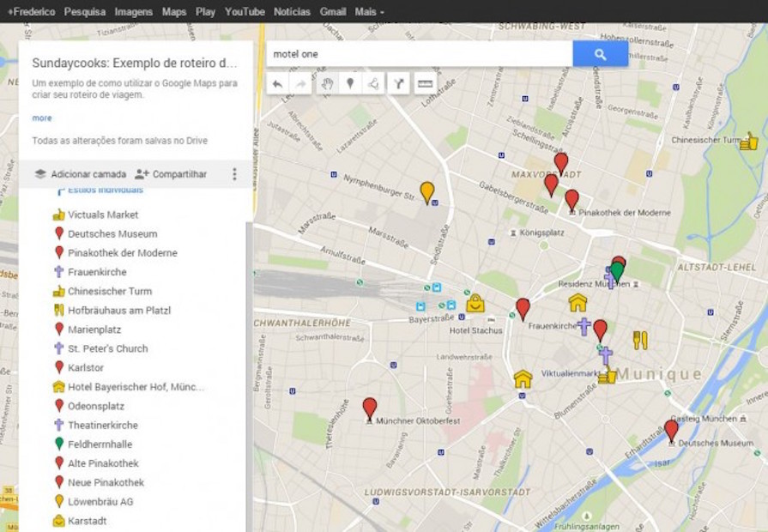Open Gmail in top bar
This screenshot has height=532, width=768.
point(333,12)
